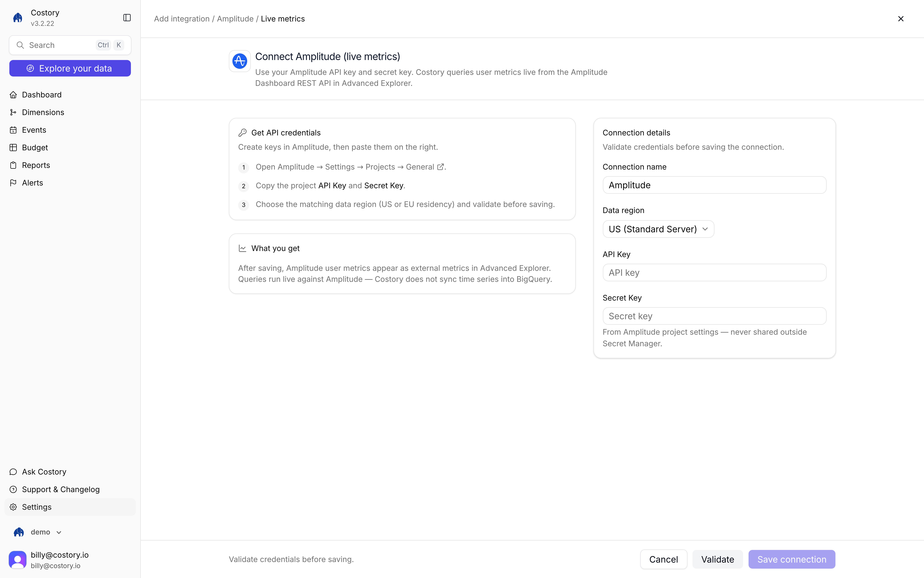
Task: Click the Validate button
Action: [717, 559]
